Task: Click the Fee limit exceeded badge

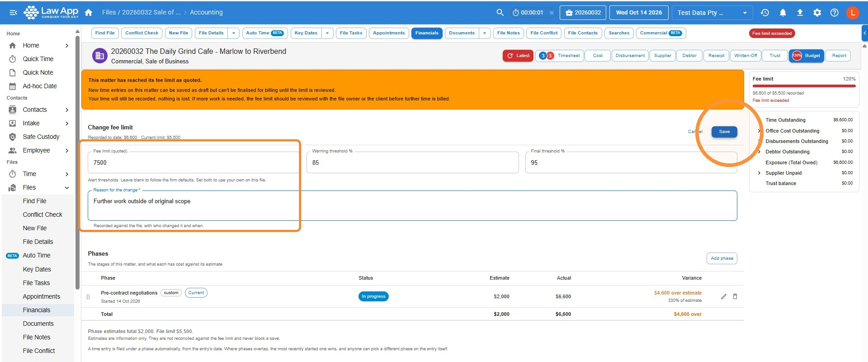Action: point(772,33)
